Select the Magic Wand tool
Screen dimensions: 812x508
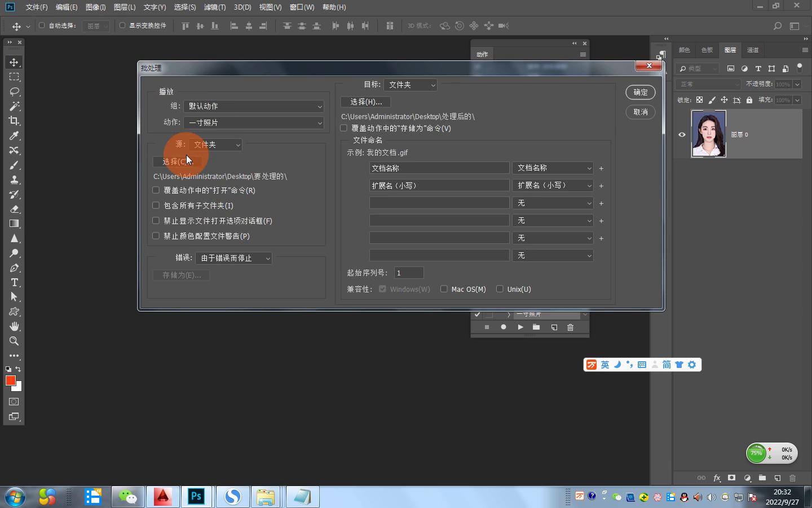[x=14, y=106]
